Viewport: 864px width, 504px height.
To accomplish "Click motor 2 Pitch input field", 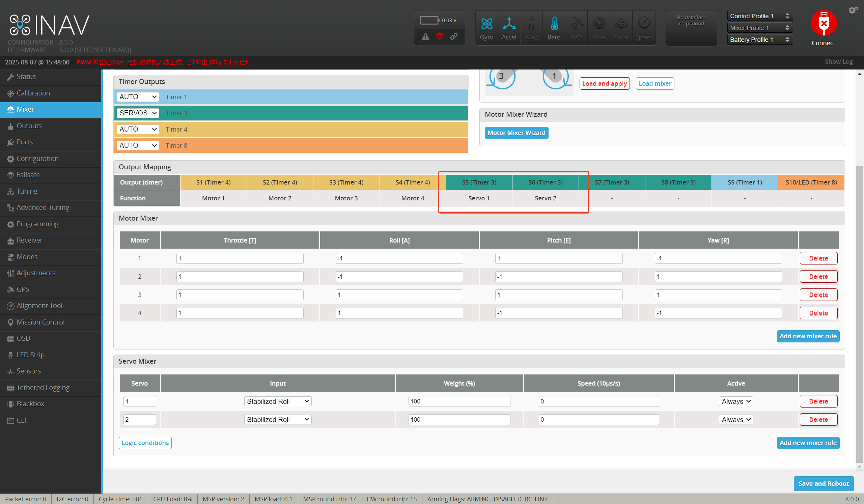I will tap(559, 276).
